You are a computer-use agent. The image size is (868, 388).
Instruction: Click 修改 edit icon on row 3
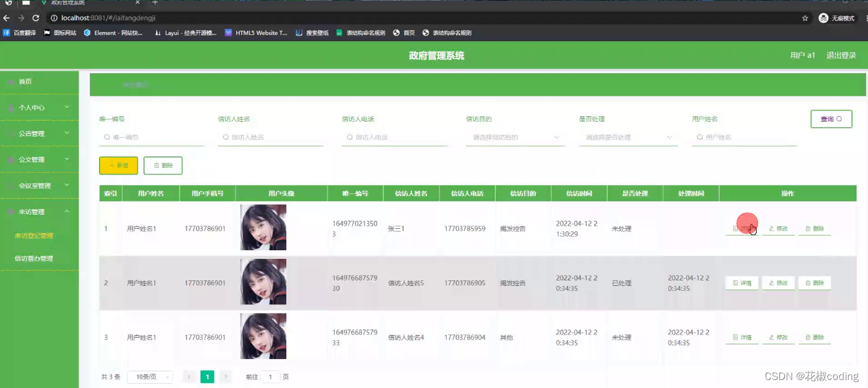click(778, 336)
